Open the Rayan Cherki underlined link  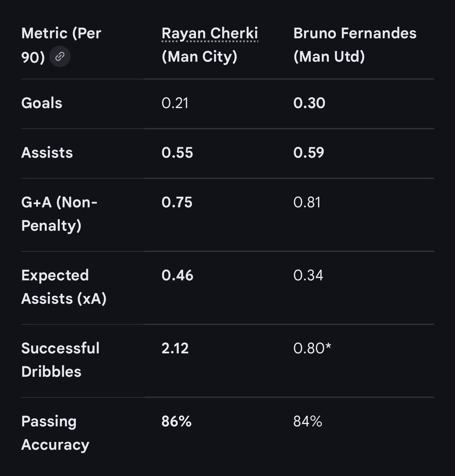coord(210,34)
